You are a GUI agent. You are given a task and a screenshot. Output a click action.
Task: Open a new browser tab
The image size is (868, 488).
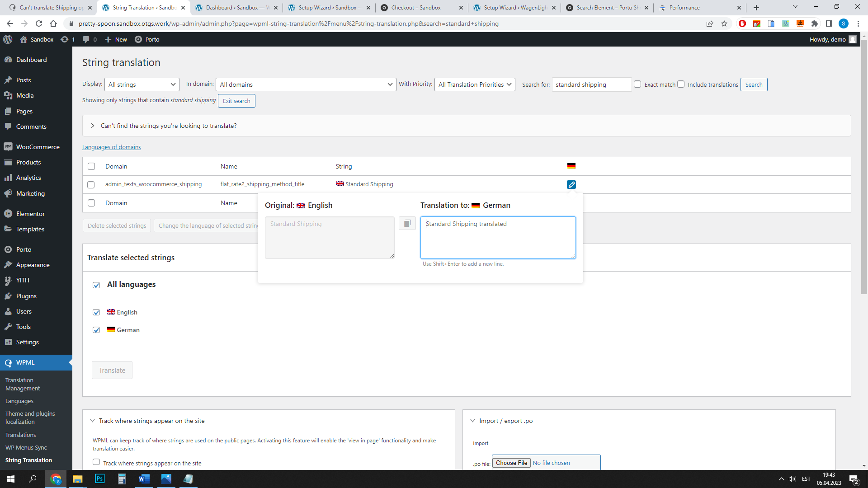pyautogui.click(x=756, y=8)
